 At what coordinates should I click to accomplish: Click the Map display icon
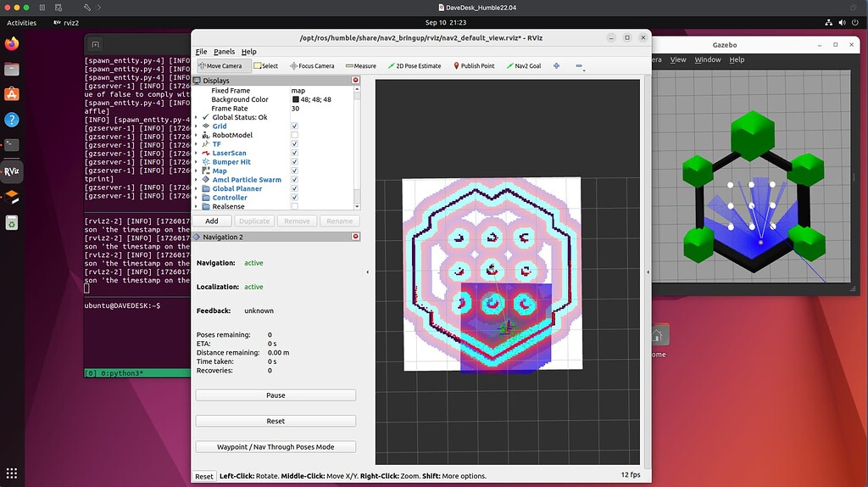[206, 171]
